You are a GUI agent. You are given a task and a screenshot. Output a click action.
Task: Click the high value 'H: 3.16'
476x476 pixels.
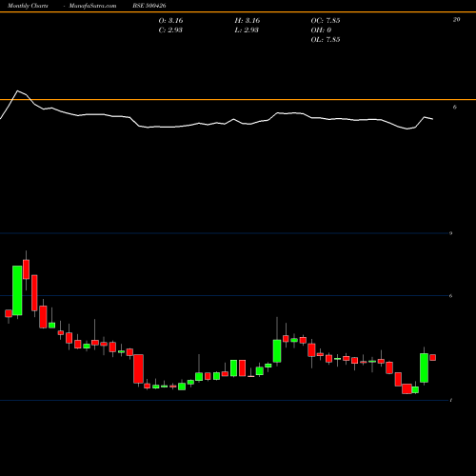click(x=248, y=21)
